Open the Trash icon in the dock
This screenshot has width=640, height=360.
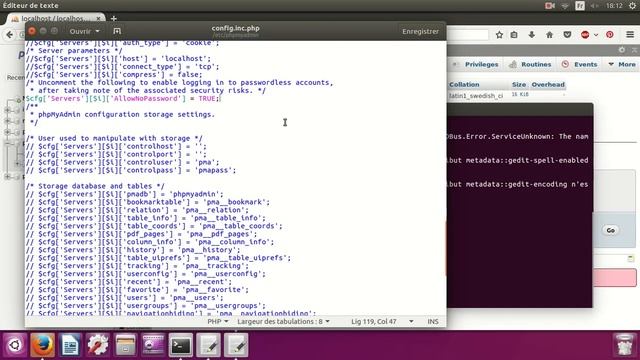tap(624, 345)
